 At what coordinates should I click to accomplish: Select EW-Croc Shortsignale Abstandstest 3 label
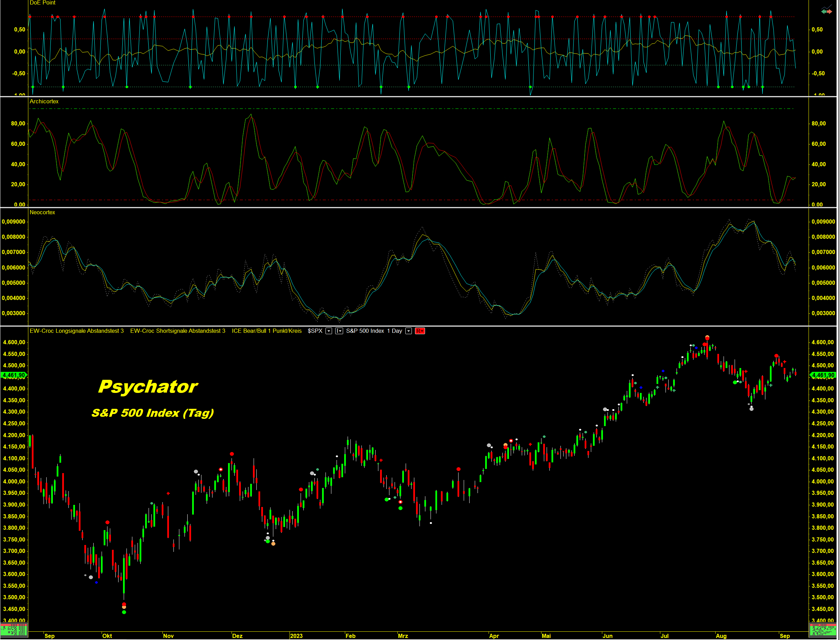178,331
